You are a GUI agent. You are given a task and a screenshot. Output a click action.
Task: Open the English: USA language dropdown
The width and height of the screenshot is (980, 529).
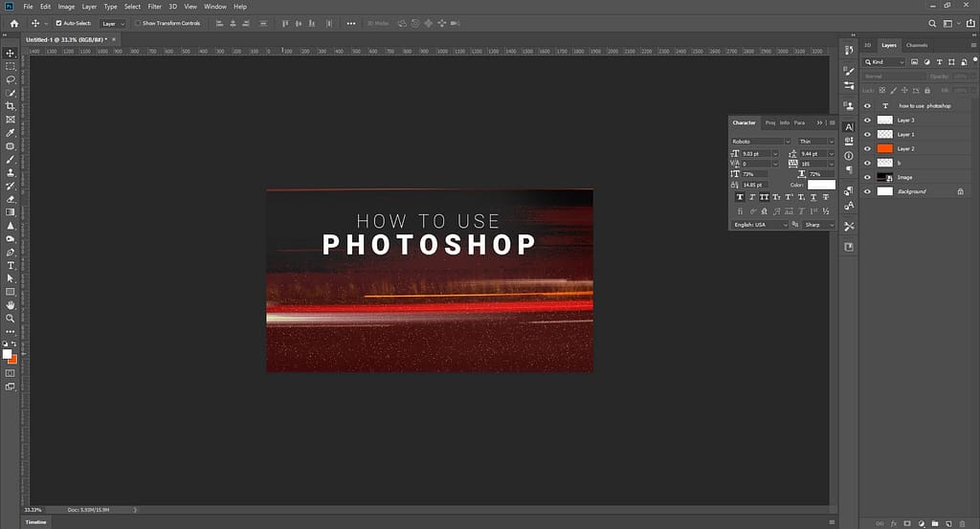760,225
